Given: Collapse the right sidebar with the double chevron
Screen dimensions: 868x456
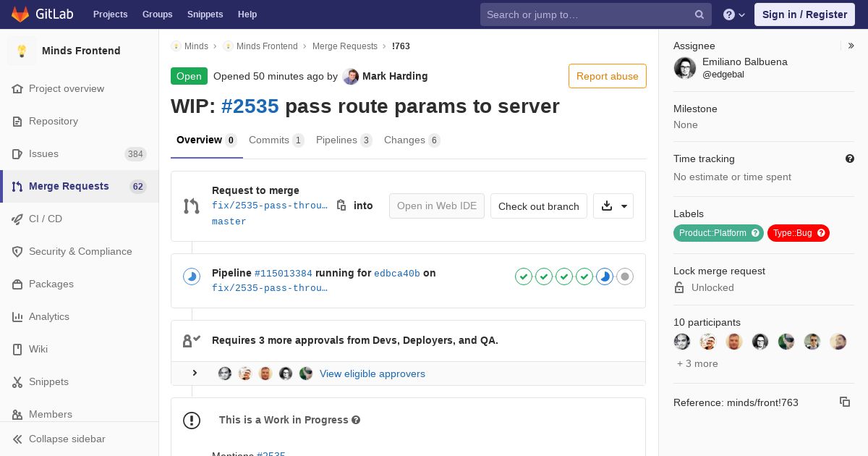Looking at the screenshot, I should click(851, 46).
